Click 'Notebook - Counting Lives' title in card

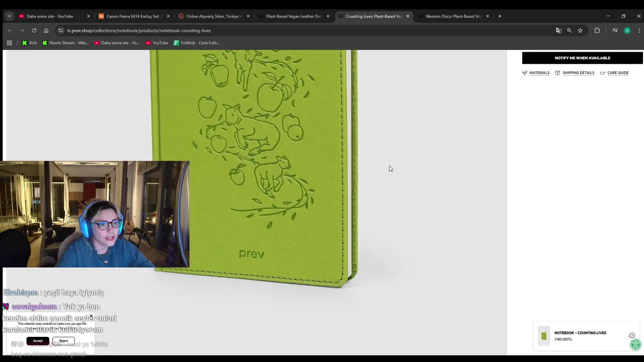click(x=580, y=333)
